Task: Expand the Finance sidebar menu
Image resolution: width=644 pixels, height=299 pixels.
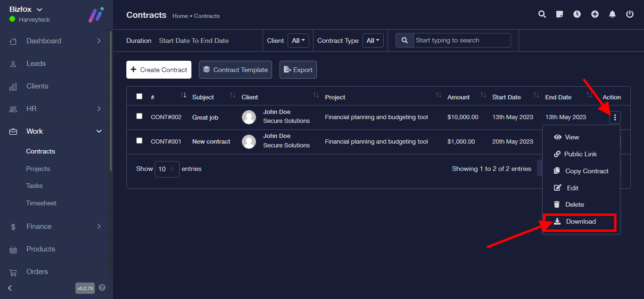Action: pos(56,226)
